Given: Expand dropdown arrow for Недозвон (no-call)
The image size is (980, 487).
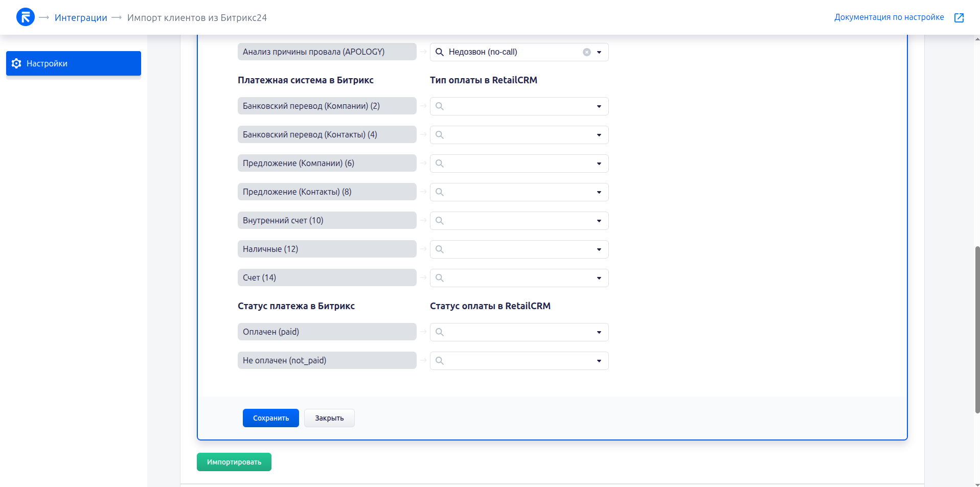Looking at the screenshot, I should tap(599, 52).
